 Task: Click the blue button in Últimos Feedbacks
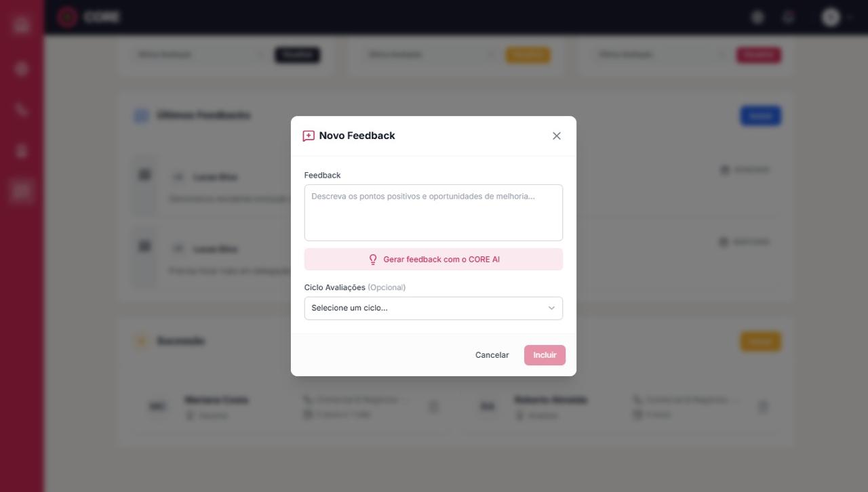coord(760,116)
